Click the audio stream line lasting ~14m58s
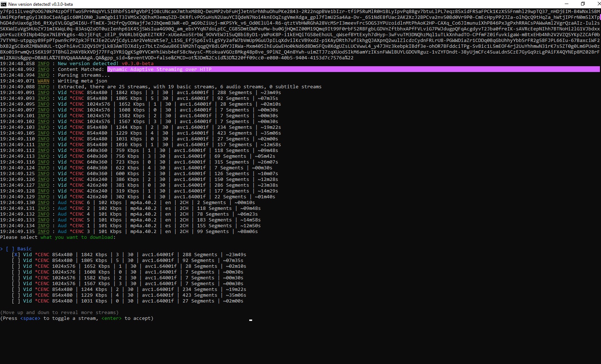Viewport: 601px width, 364px height. pyautogui.click(x=130, y=220)
